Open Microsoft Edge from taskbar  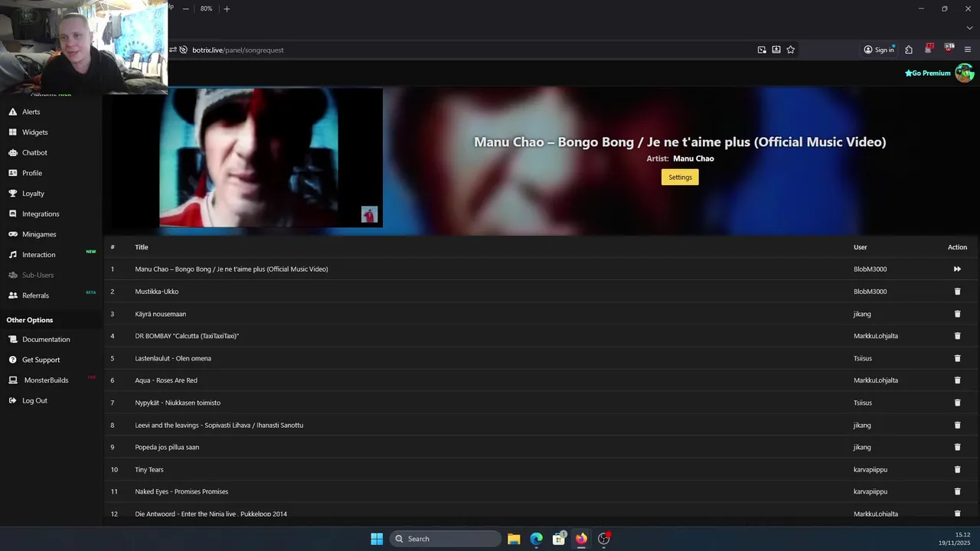pyautogui.click(x=537, y=539)
